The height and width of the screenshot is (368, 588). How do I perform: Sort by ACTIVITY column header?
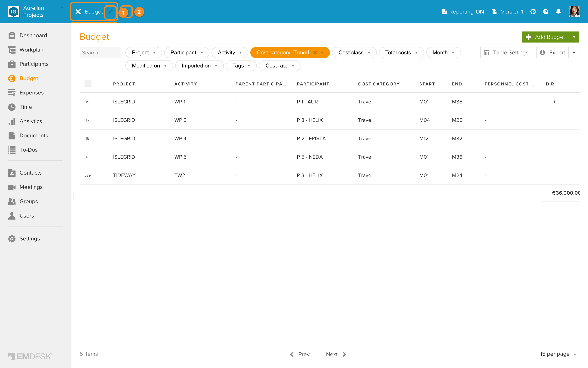[186, 84]
